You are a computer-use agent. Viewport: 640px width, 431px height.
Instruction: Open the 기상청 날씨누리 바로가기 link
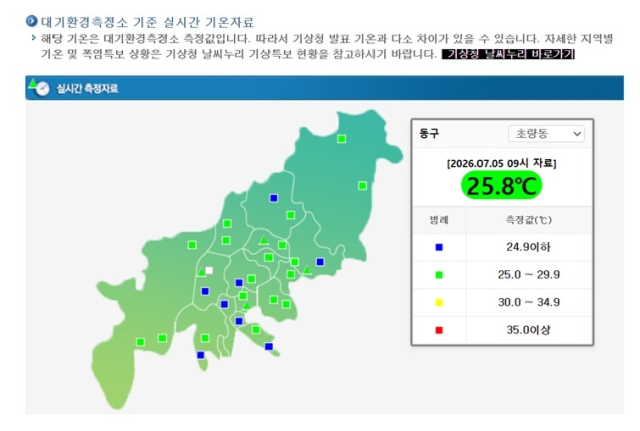(x=508, y=54)
